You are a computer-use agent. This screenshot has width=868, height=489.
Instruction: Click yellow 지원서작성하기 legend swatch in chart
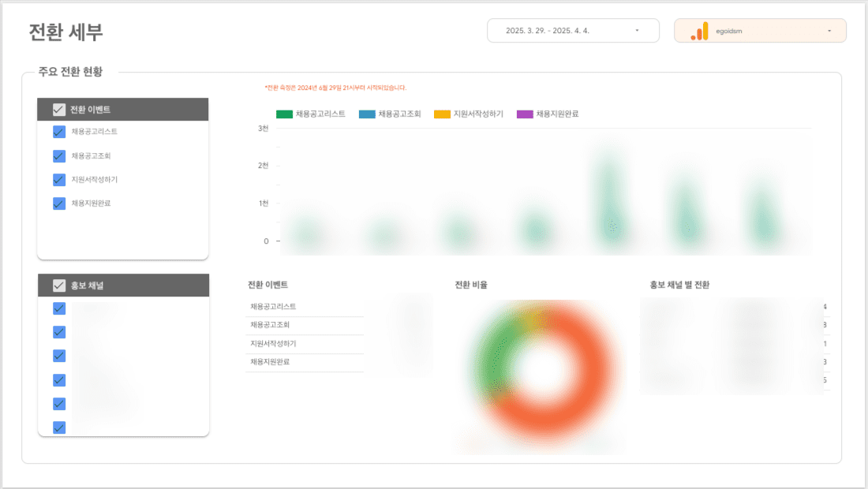pyautogui.click(x=442, y=114)
